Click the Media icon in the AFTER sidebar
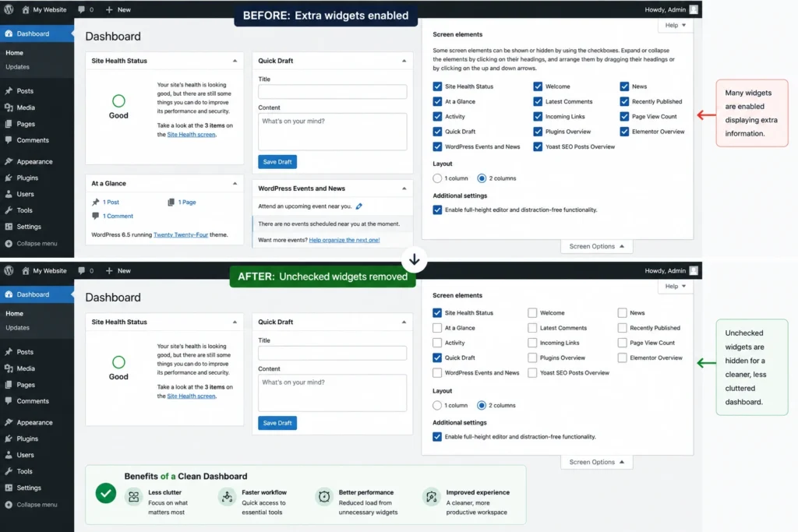The image size is (798, 532). tap(9, 368)
